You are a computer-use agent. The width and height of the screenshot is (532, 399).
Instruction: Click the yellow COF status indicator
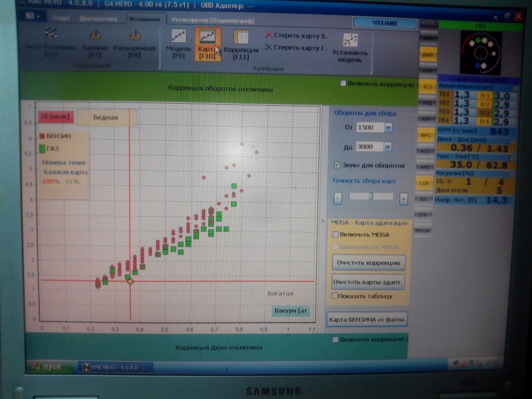(x=424, y=182)
